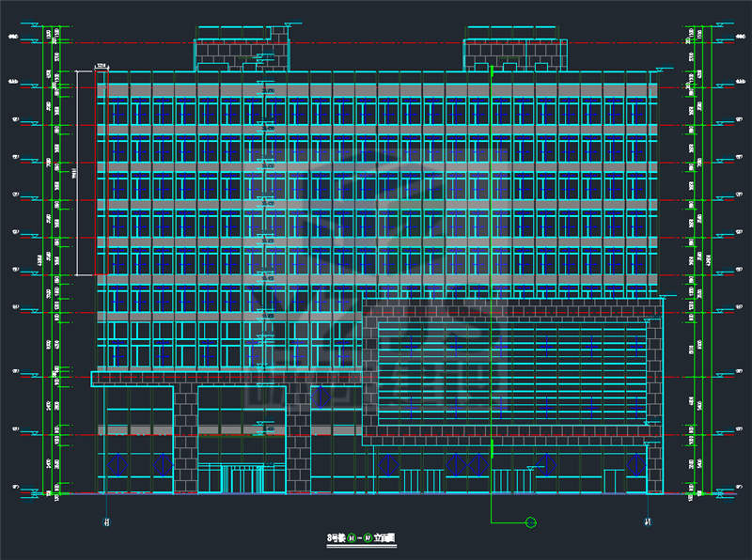Select the rightmost blue diamond symbol on ground floor
The height and width of the screenshot is (560, 752).
point(635,463)
